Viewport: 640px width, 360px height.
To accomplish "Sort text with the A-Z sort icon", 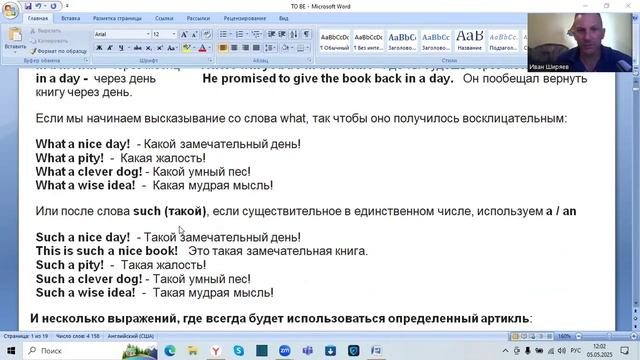I will click(x=294, y=34).
